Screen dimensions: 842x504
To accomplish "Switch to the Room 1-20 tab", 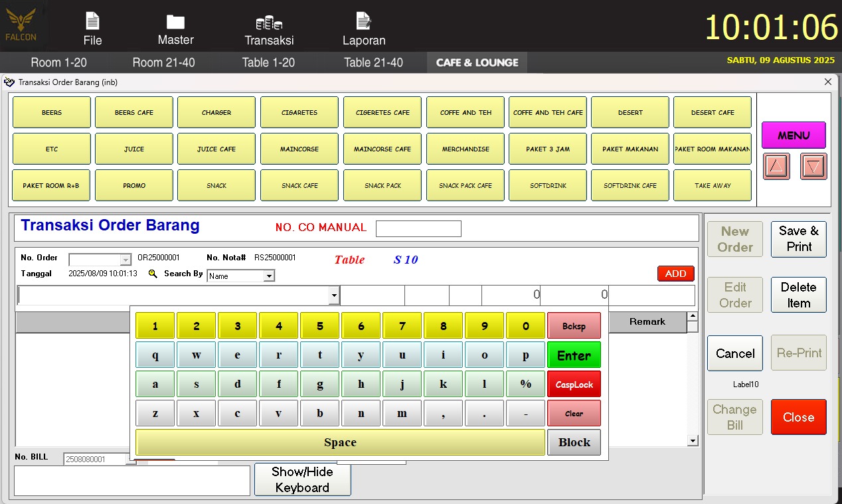I will 58,62.
